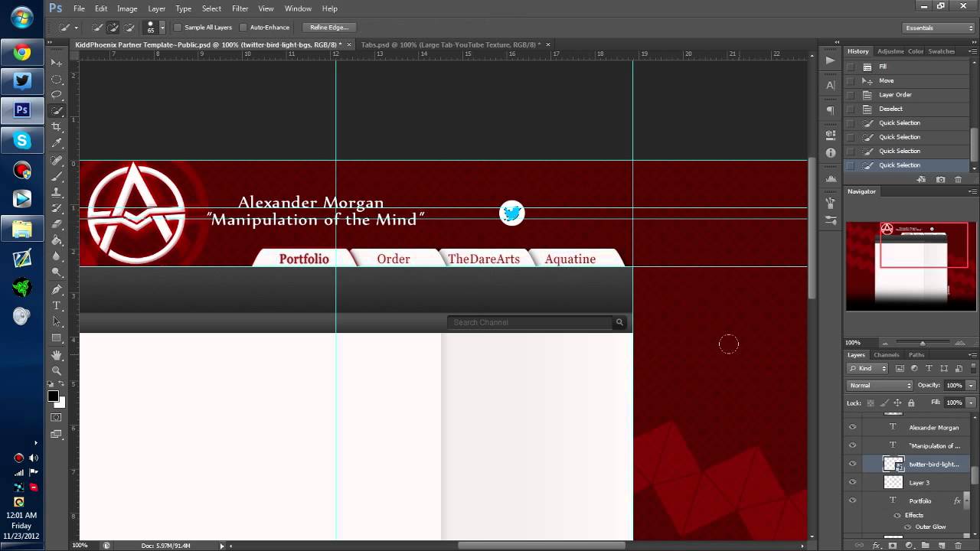Click the foreground color swatch
The width and height of the screenshot is (980, 551).
tap(53, 396)
